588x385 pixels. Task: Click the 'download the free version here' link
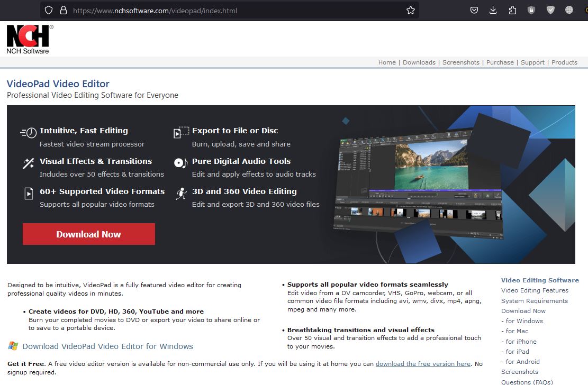(x=423, y=364)
